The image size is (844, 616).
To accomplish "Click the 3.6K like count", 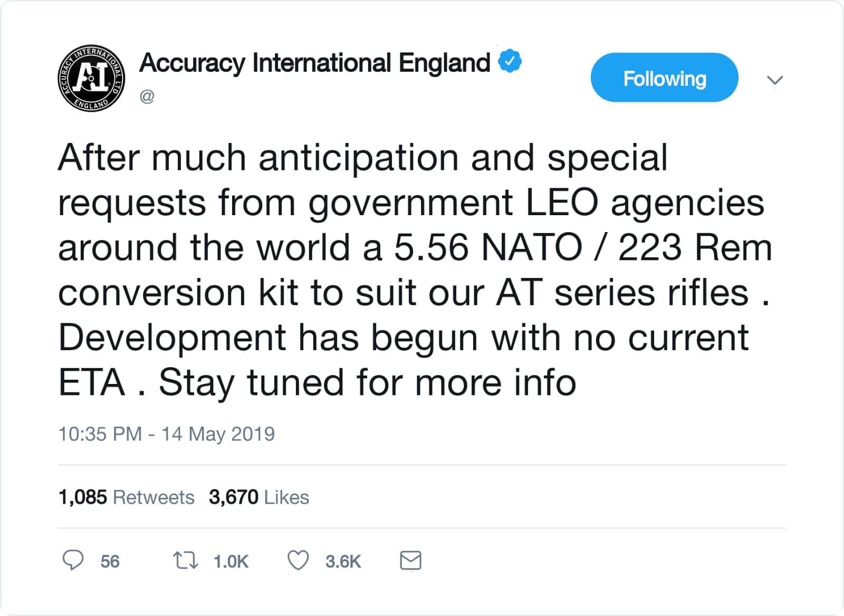I will point(343,562).
